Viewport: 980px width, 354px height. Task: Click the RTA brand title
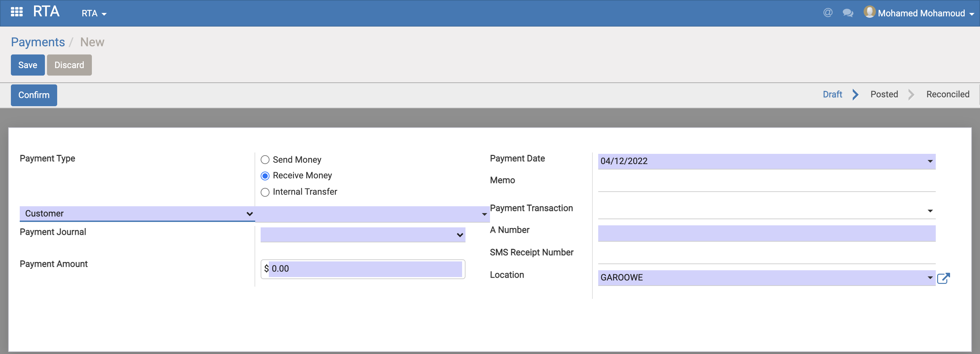46,12
